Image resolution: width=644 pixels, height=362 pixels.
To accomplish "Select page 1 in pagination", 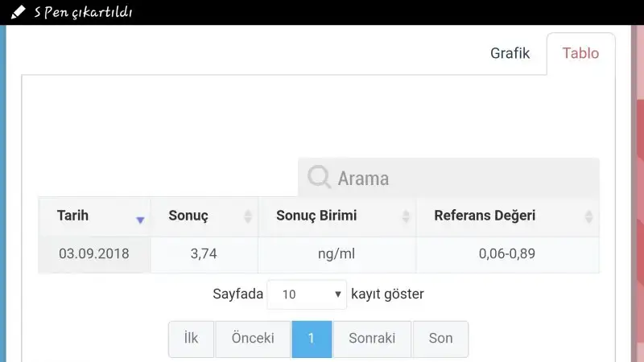I will 312,339.
